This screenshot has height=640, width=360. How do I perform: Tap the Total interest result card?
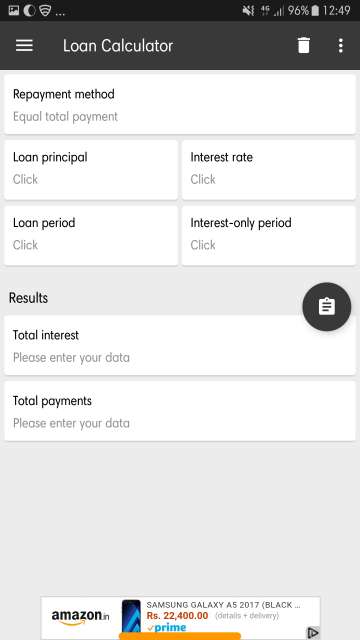[x=180, y=345]
